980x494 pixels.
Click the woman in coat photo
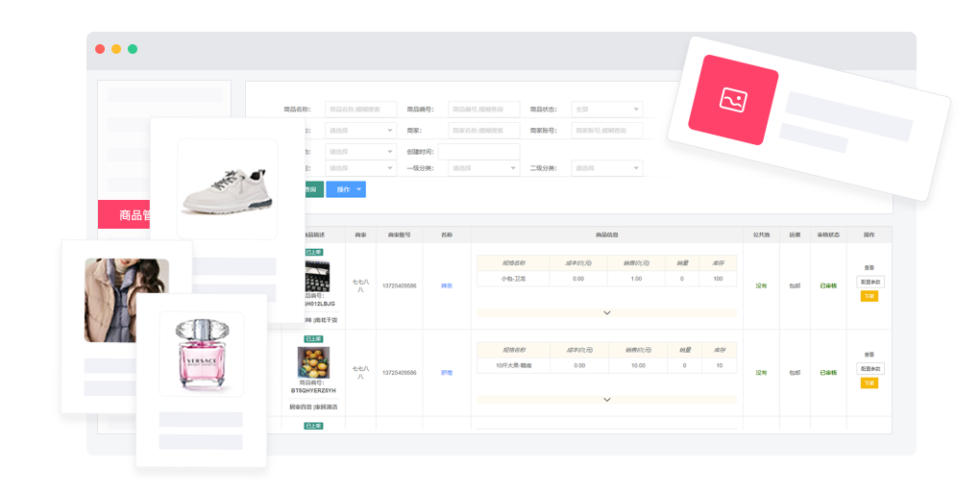point(127,300)
